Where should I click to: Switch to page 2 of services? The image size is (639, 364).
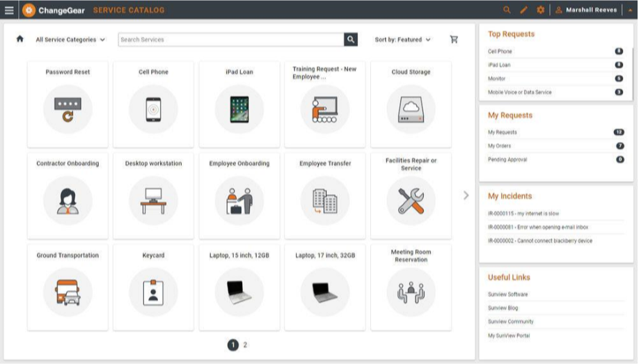pyautogui.click(x=245, y=345)
